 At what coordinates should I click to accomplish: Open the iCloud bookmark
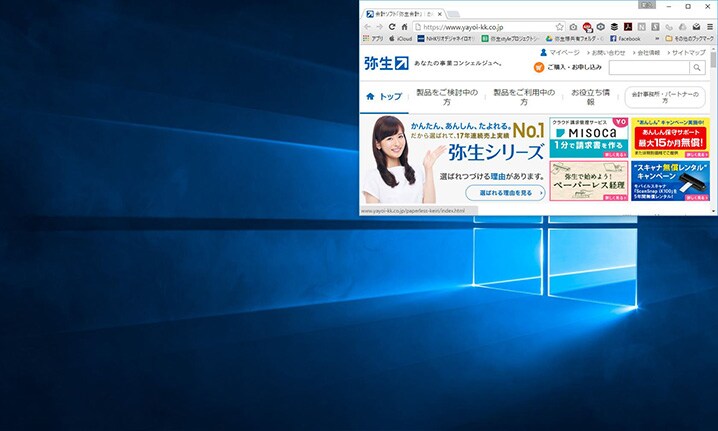click(x=401, y=39)
